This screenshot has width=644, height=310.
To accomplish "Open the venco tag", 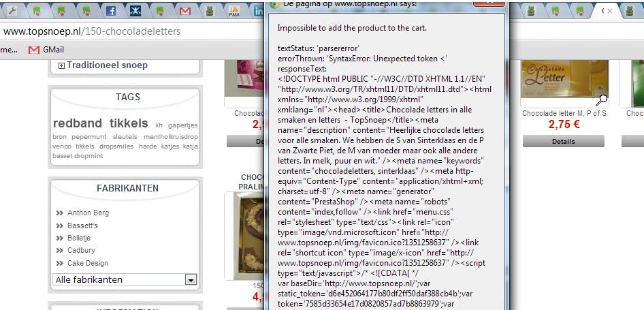I will tap(61, 146).
